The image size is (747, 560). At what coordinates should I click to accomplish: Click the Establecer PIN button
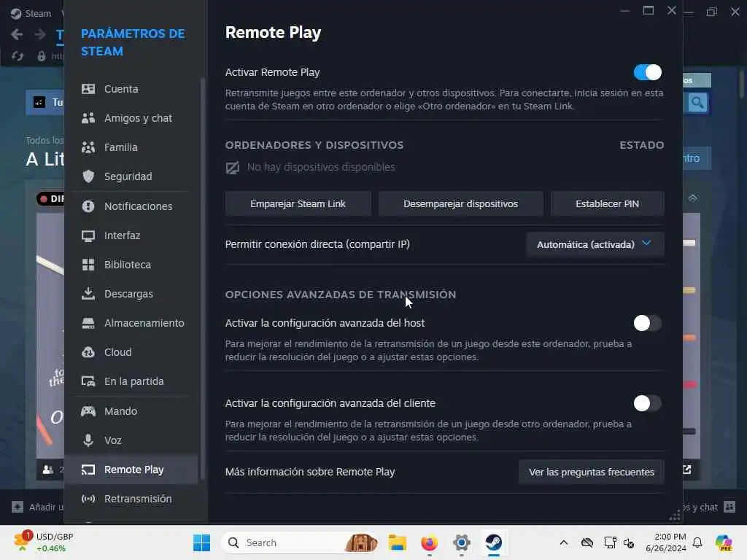tap(608, 204)
